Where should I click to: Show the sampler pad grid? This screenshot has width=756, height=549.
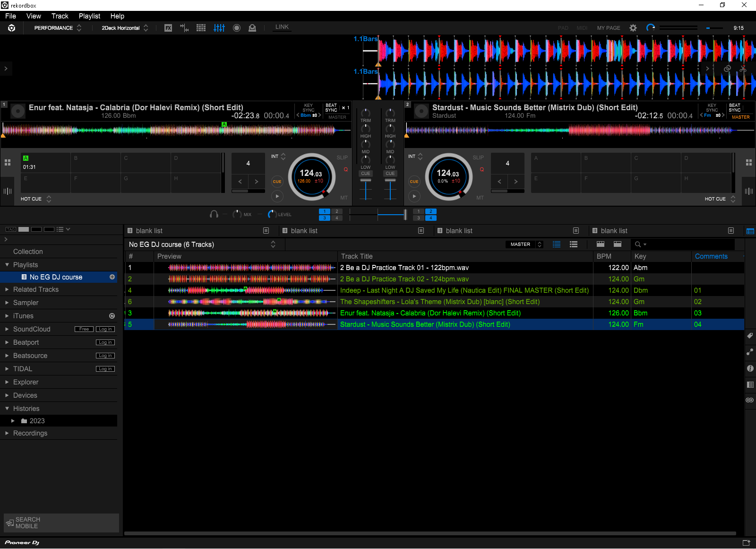pos(201,28)
